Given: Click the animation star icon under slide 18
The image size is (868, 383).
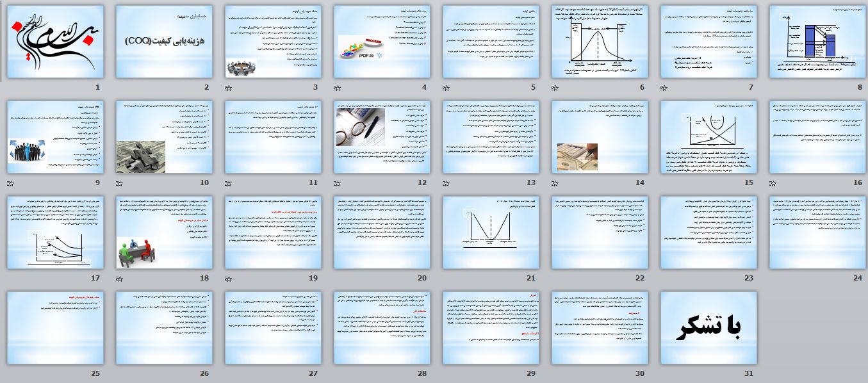Looking at the screenshot, I should [119, 279].
